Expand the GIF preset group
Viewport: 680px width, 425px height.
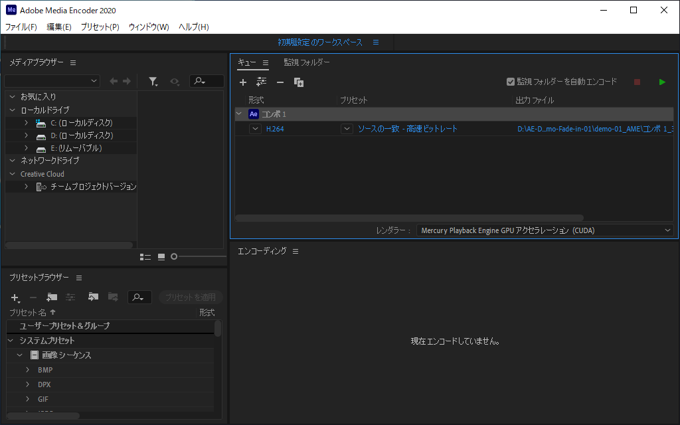tap(27, 399)
